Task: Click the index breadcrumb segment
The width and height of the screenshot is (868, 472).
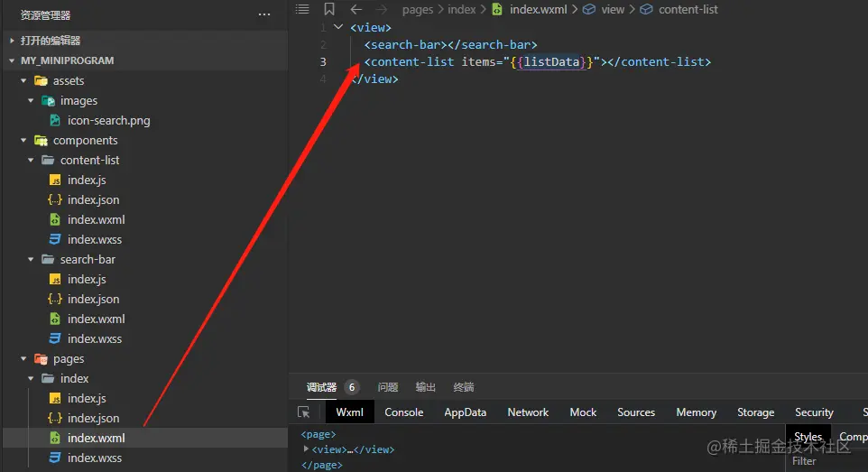Action: [462, 9]
